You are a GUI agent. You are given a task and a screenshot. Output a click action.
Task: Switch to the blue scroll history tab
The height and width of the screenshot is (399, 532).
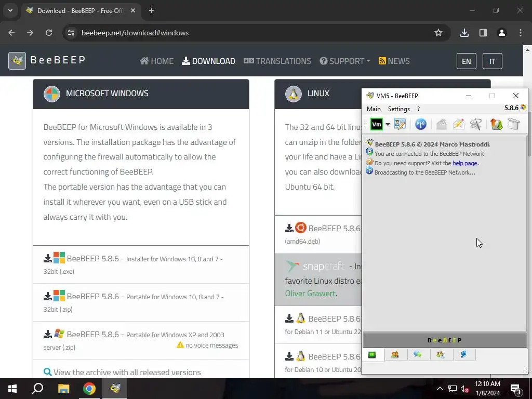point(463,355)
